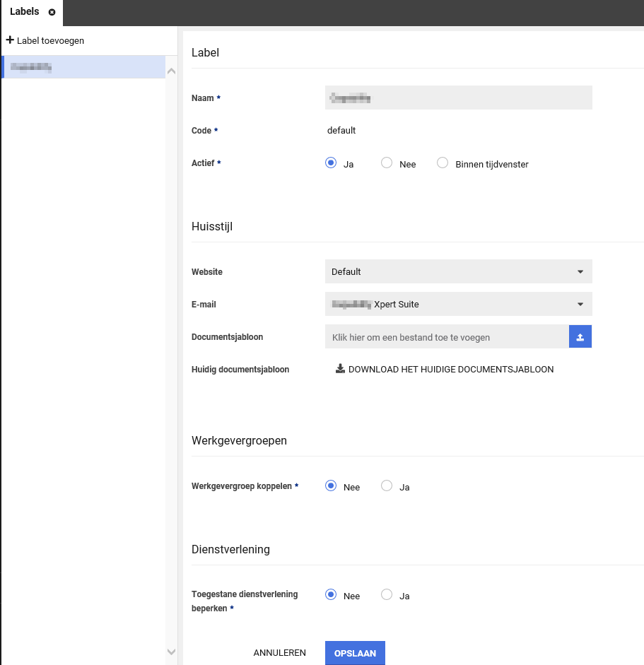Image resolution: width=644 pixels, height=665 pixels.
Task: Enable Toegestane dienstverlening beperken with Ja
Action: click(387, 595)
